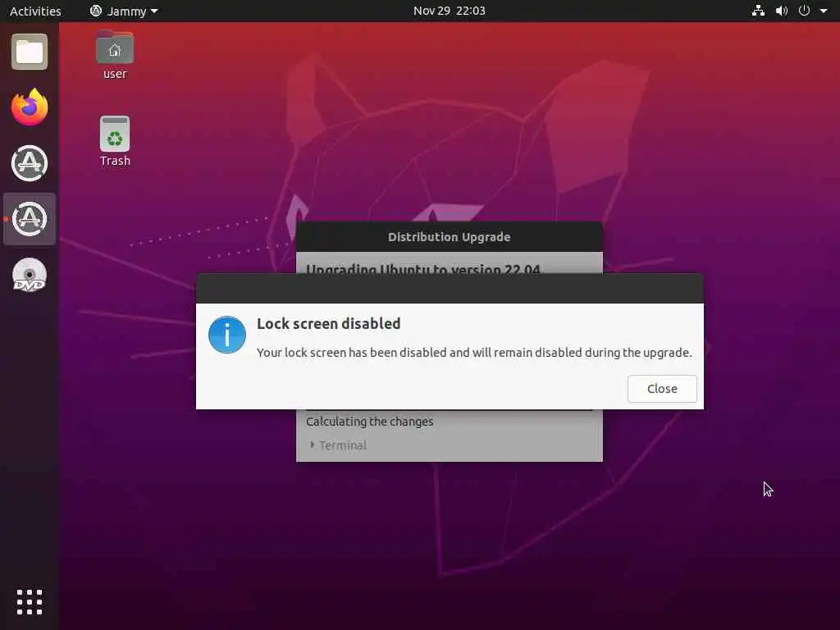Image resolution: width=840 pixels, height=630 pixels.
Task: Show Applications grid at dock bottom
Action: click(30, 602)
